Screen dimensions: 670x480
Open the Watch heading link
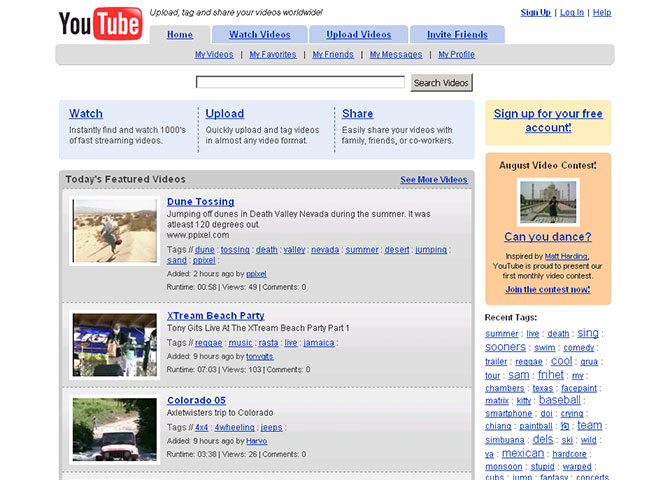point(86,114)
